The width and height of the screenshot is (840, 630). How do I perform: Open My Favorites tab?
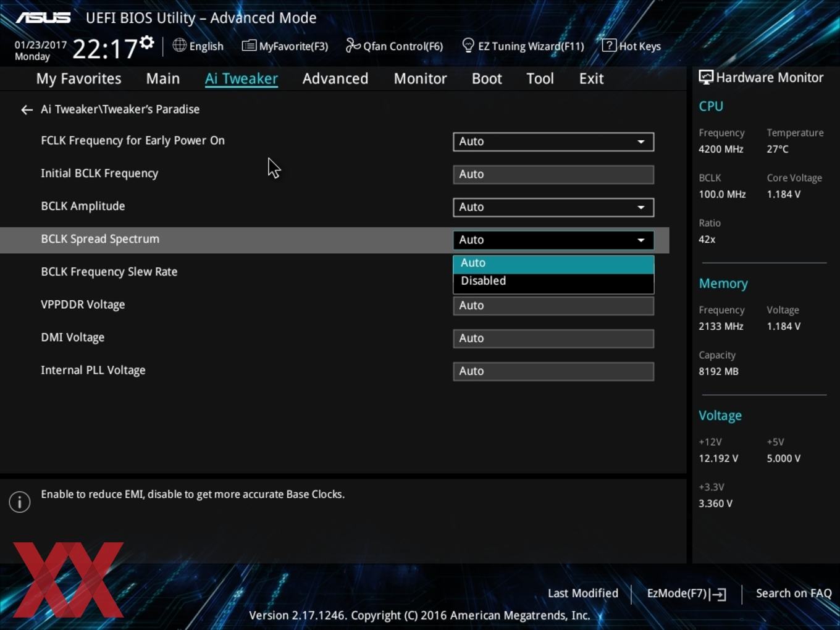78,78
